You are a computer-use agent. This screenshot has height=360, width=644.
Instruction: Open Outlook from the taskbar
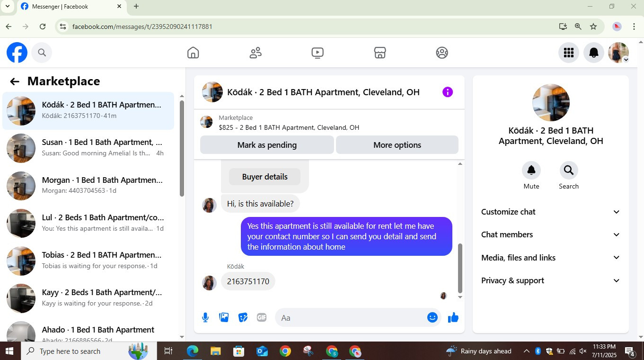point(262,351)
